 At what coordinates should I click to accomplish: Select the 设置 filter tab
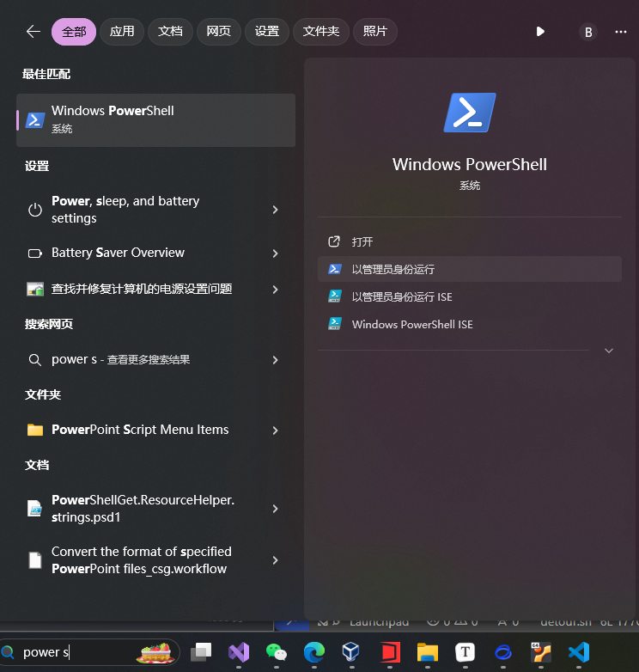point(267,32)
